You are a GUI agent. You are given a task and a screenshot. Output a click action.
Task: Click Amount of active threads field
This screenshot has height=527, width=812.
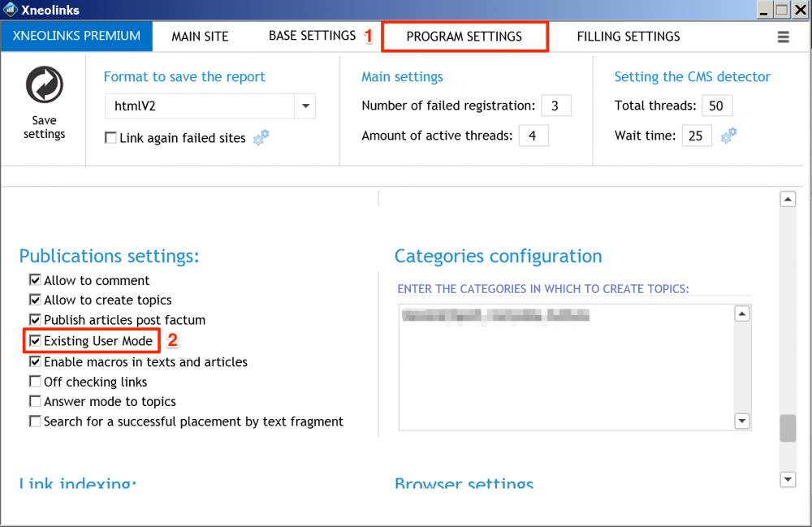click(x=534, y=136)
